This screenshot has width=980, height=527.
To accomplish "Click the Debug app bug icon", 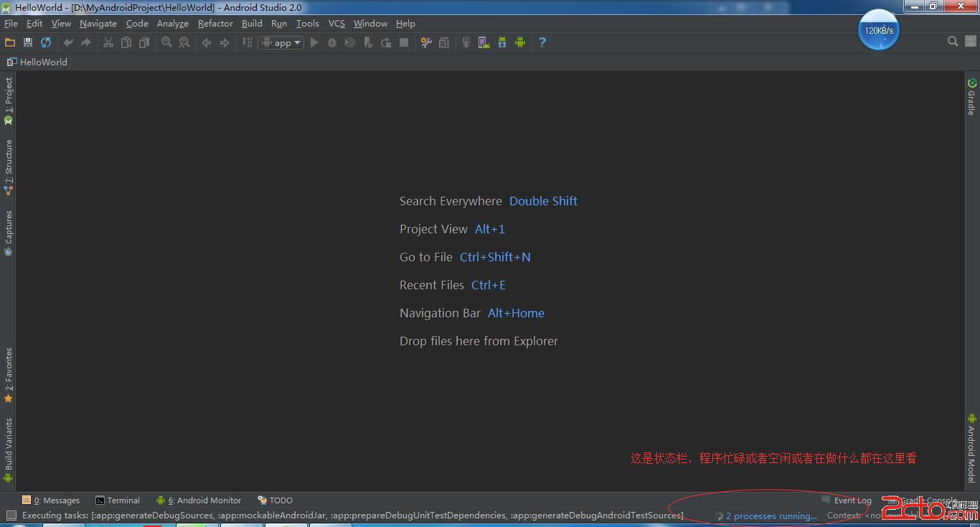I will click(x=332, y=42).
